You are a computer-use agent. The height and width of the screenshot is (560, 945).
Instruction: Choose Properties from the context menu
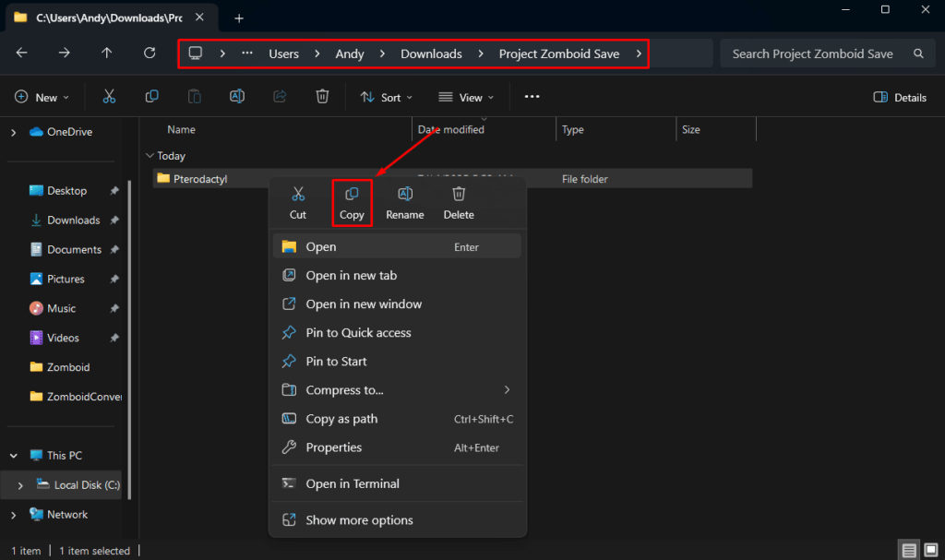[397, 447]
